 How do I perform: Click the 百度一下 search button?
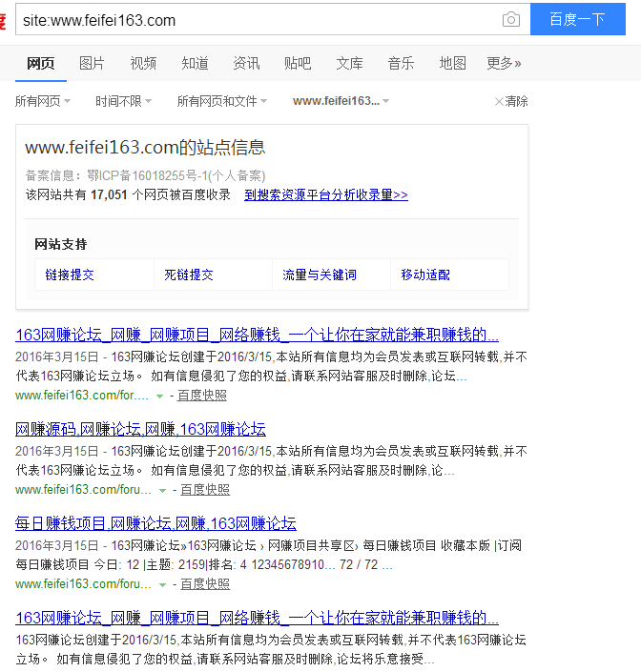577,19
